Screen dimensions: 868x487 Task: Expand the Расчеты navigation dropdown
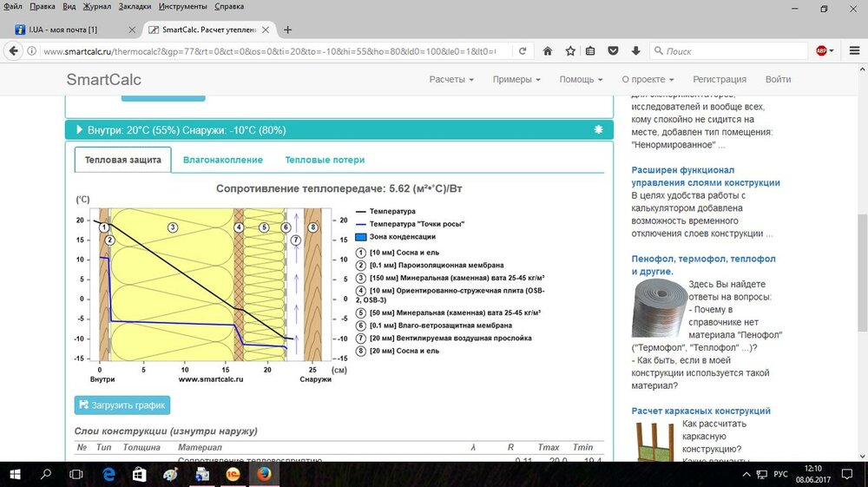pos(451,79)
